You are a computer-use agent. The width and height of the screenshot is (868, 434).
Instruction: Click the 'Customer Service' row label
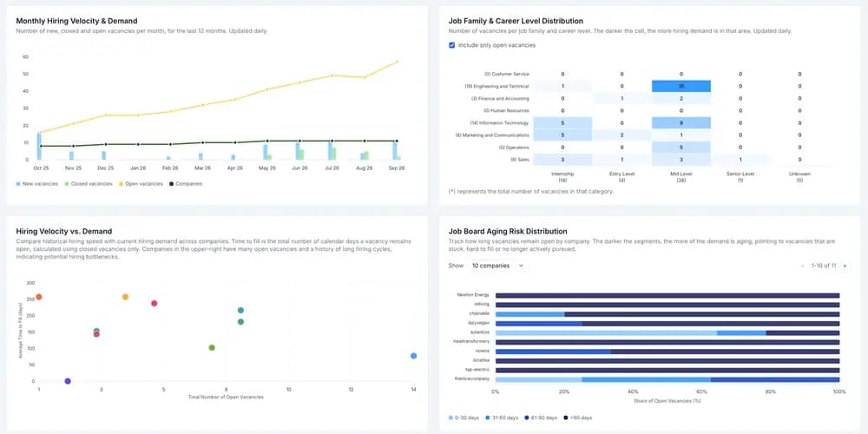(x=507, y=74)
